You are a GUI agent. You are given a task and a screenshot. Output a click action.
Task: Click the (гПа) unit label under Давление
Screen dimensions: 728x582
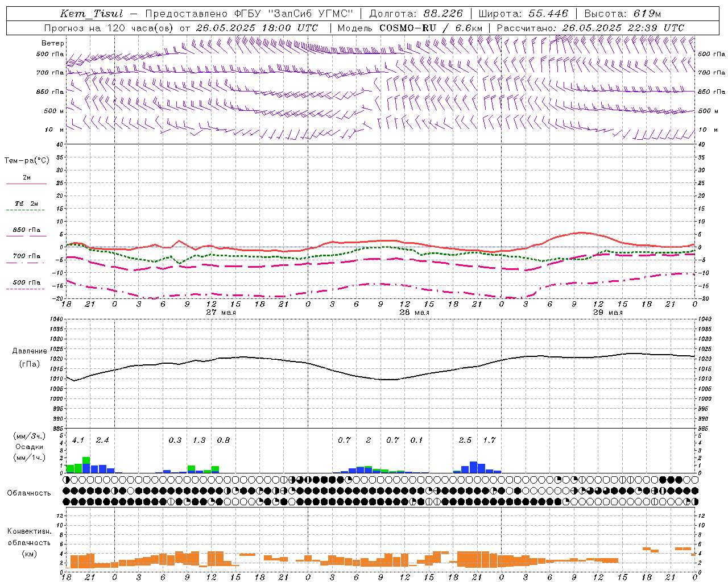30,364
